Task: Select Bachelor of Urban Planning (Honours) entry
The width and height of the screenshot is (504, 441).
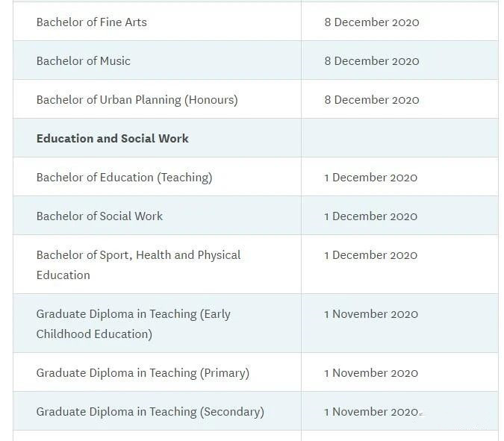Action: click(x=137, y=99)
